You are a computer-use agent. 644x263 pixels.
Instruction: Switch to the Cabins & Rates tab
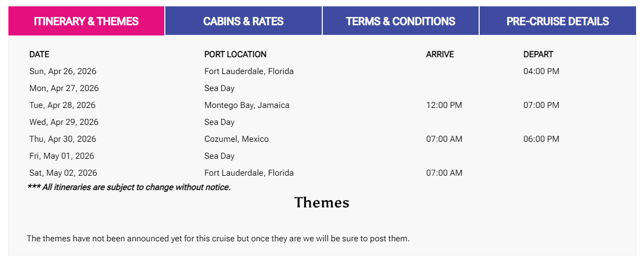244,21
